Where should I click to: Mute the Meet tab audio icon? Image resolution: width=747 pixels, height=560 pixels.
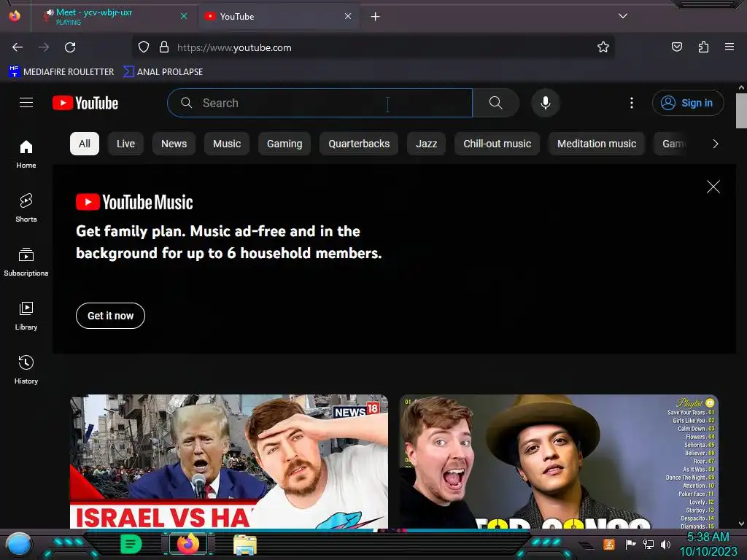(49, 15)
